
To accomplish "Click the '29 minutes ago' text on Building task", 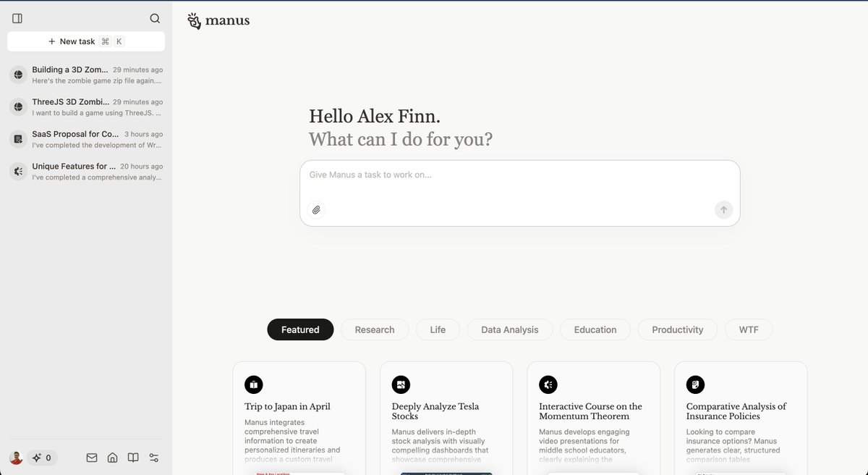I will [x=137, y=70].
